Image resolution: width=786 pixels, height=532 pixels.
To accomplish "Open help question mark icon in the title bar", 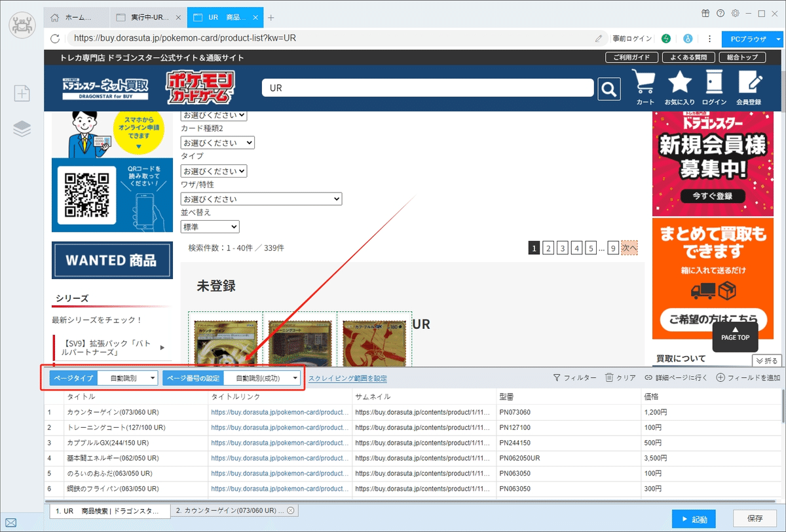I will (x=720, y=13).
